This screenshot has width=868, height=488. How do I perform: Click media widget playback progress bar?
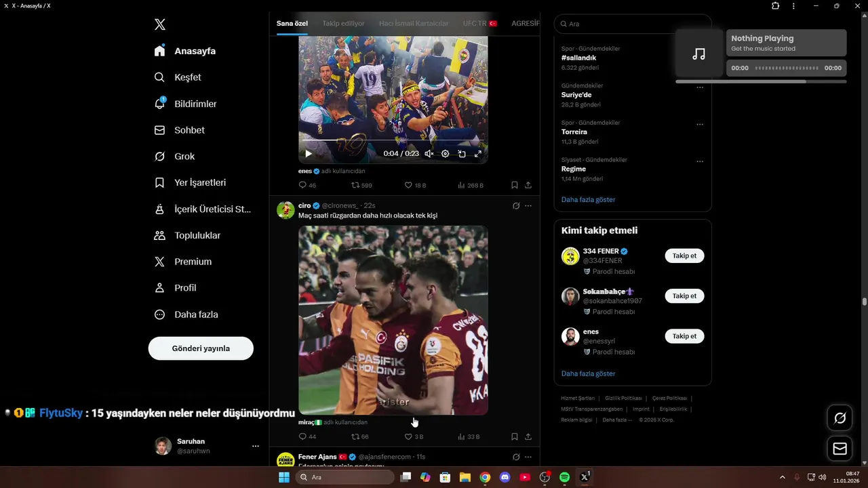pyautogui.click(x=787, y=68)
